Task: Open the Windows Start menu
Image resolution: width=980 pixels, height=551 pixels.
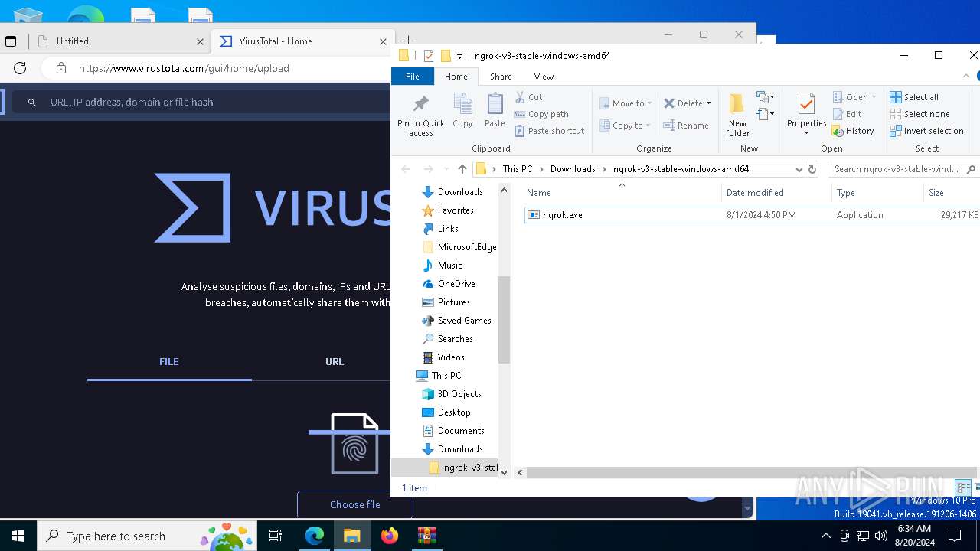Action: point(18,536)
